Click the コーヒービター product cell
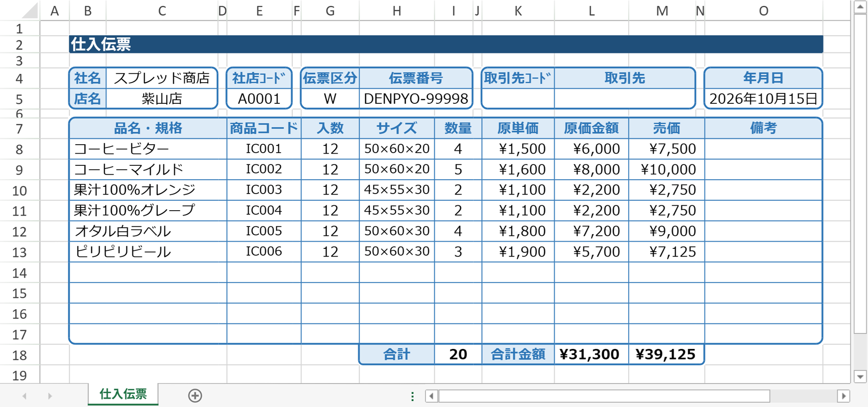The height and width of the screenshot is (407, 868). click(x=148, y=149)
